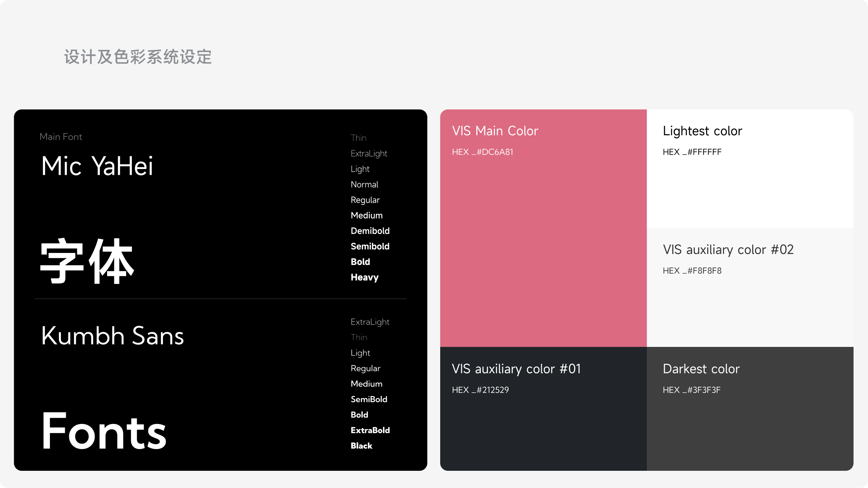Click the 设计及色彩系统设定 page heading
The image size is (868, 488).
click(x=138, y=57)
